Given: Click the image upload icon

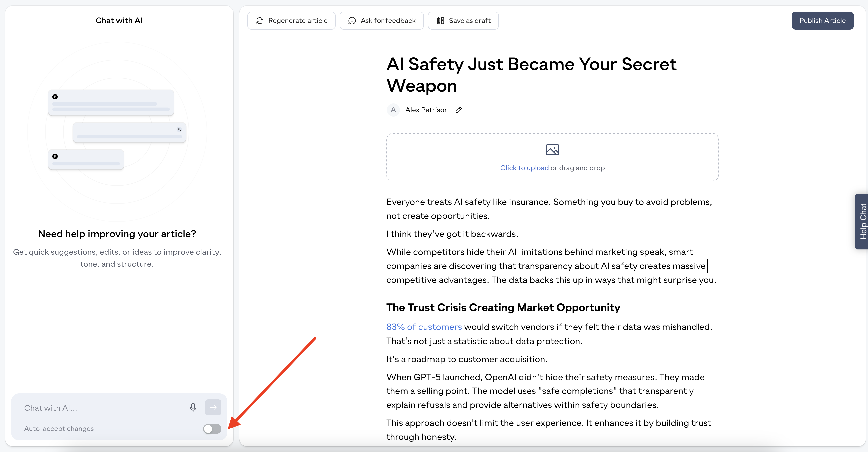Looking at the screenshot, I should (x=552, y=150).
